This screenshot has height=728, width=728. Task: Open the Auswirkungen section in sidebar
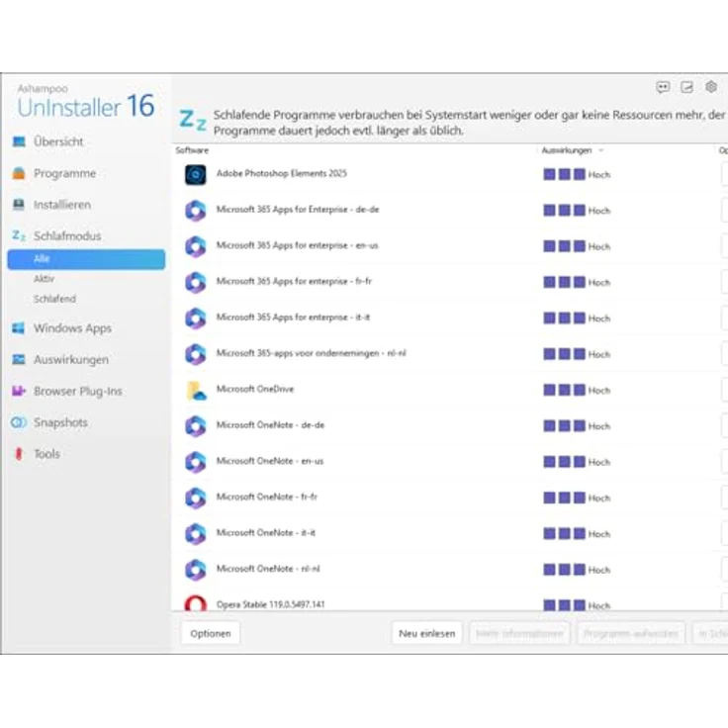click(x=71, y=360)
